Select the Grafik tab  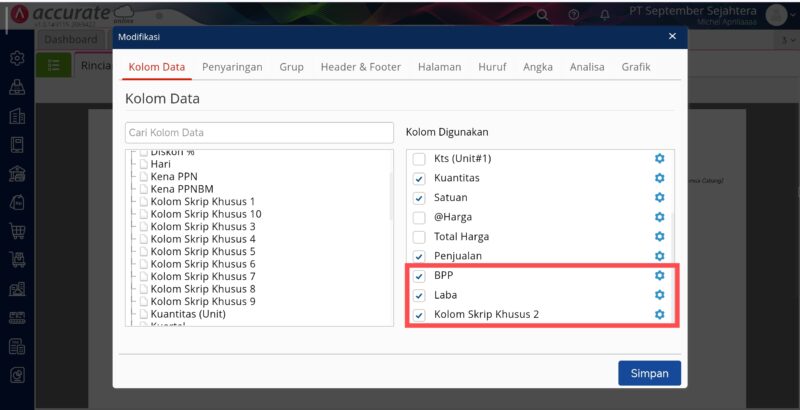pyautogui.click(x=636, y=67)
